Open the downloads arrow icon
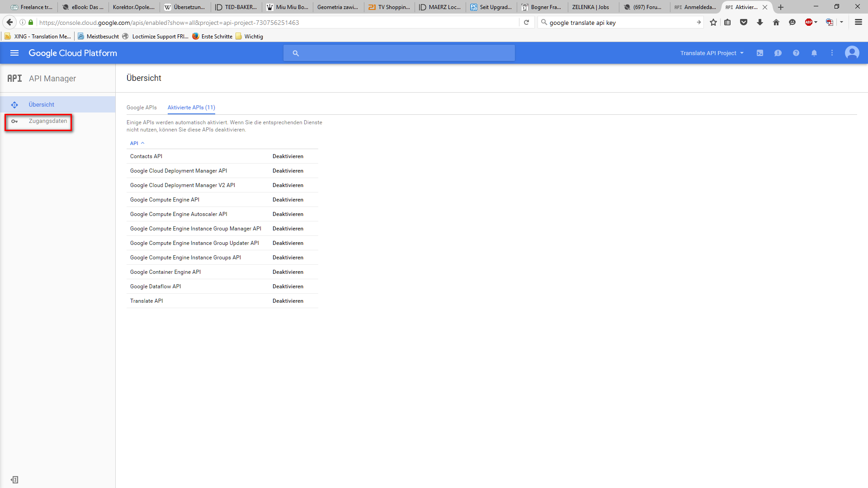The height and width of the screenshot is (488, 868). click(x=760, y=22)
